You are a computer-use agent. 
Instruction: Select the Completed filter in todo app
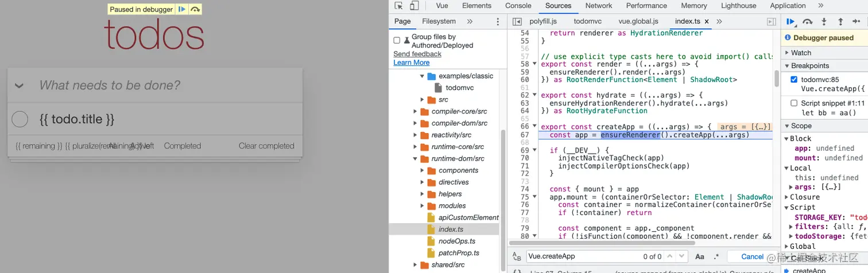[183, 146]
